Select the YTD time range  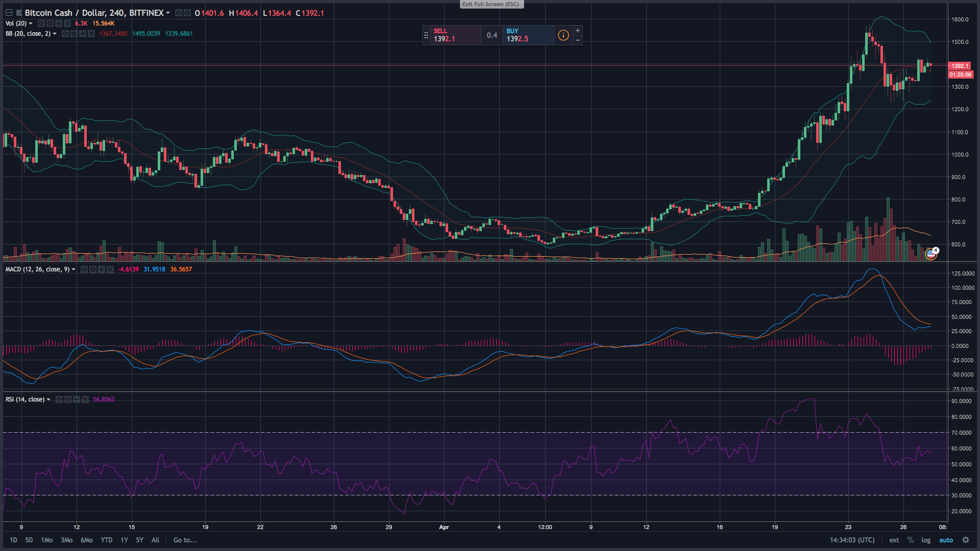point(107,540)
